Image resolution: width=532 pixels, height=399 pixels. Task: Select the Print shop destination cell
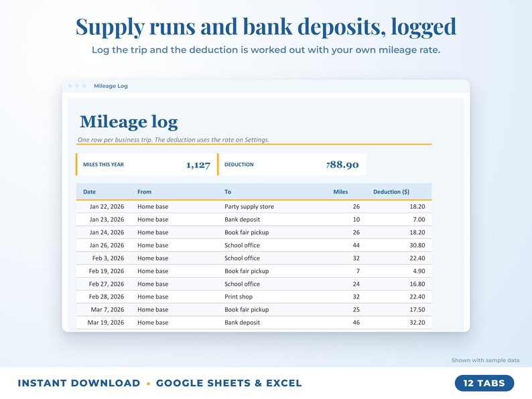(x=239, y=297)
